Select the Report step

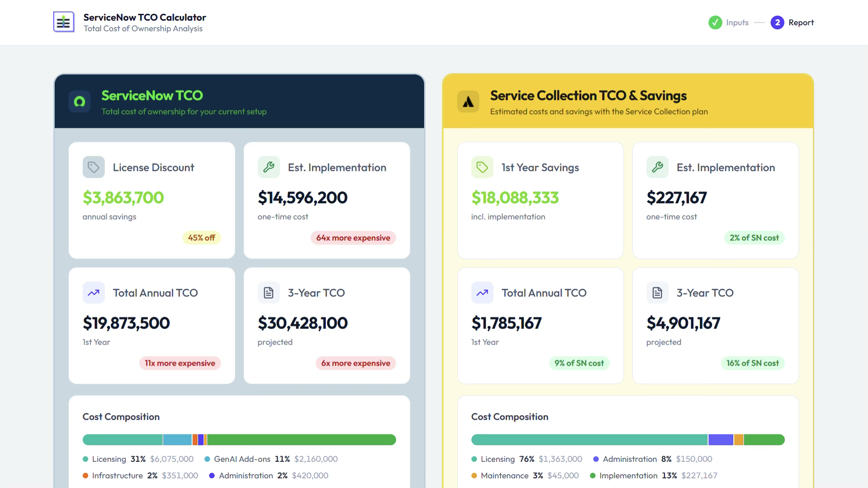[792, 23]
